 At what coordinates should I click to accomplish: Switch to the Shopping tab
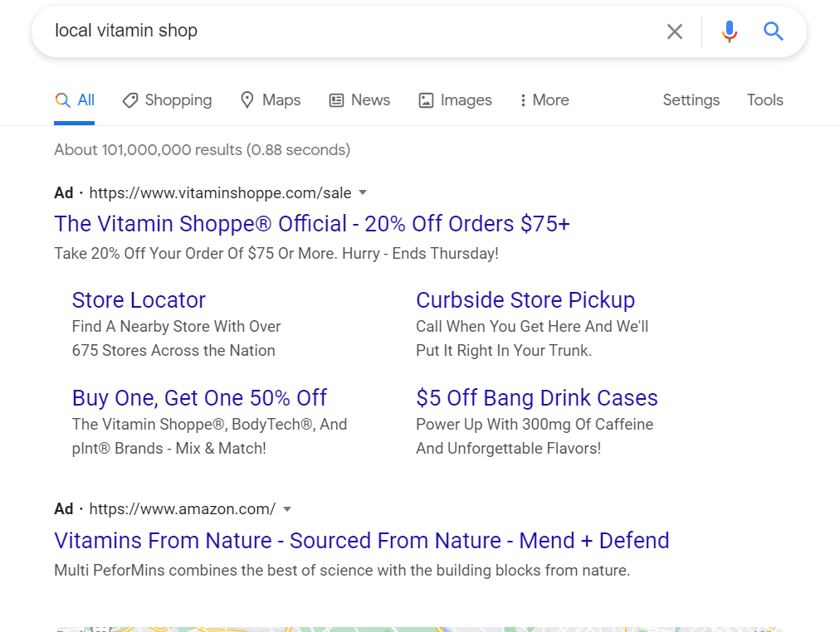click(x=167, y=100)
